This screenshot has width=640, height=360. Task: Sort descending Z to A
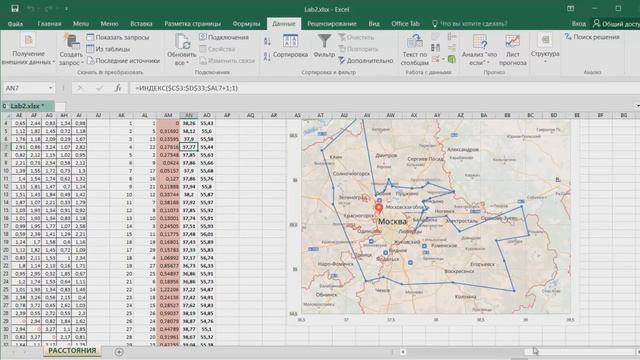click(x=267, y=57)
